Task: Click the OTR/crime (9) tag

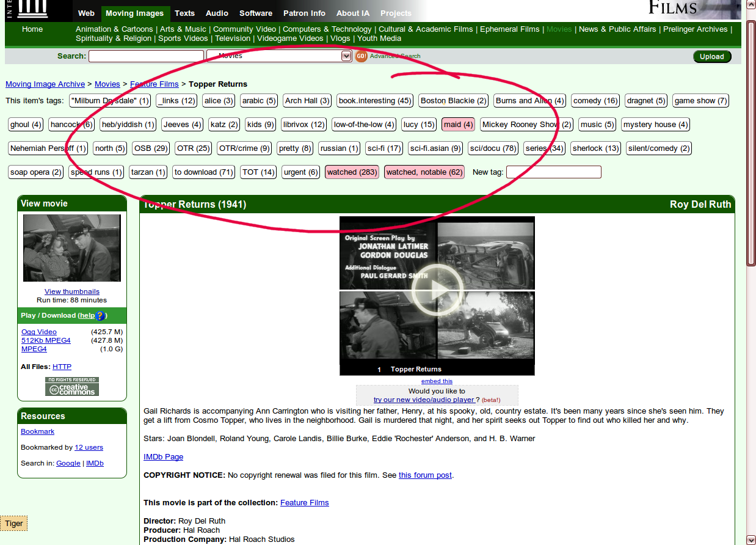Action: (x=244, y=148)
